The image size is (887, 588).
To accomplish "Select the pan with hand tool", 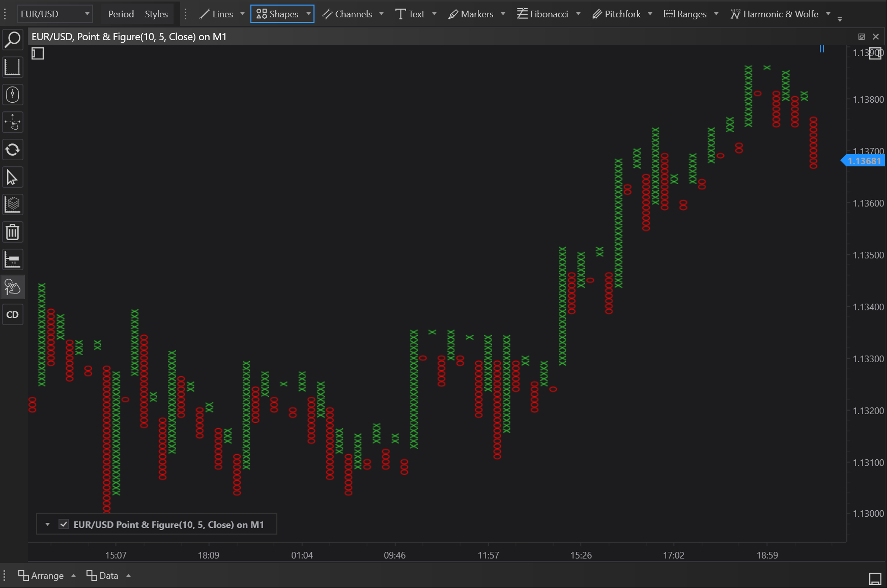I will pos(12,123).
